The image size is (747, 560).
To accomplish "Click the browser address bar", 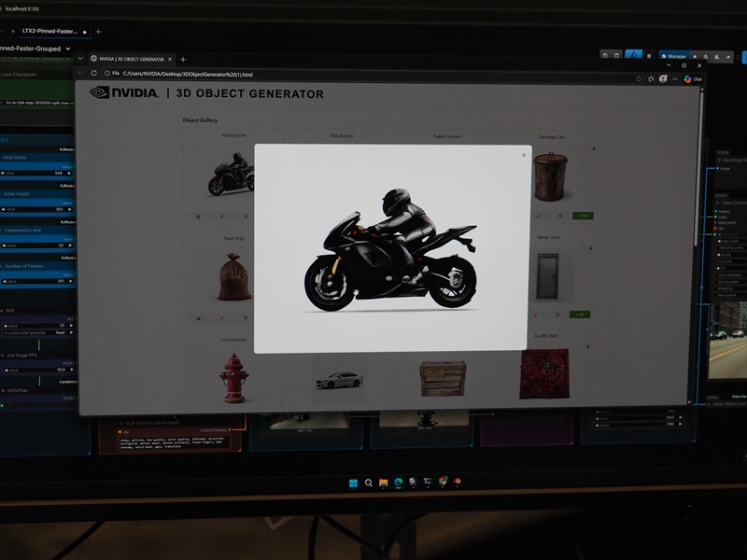I will (x=280, y=74).
